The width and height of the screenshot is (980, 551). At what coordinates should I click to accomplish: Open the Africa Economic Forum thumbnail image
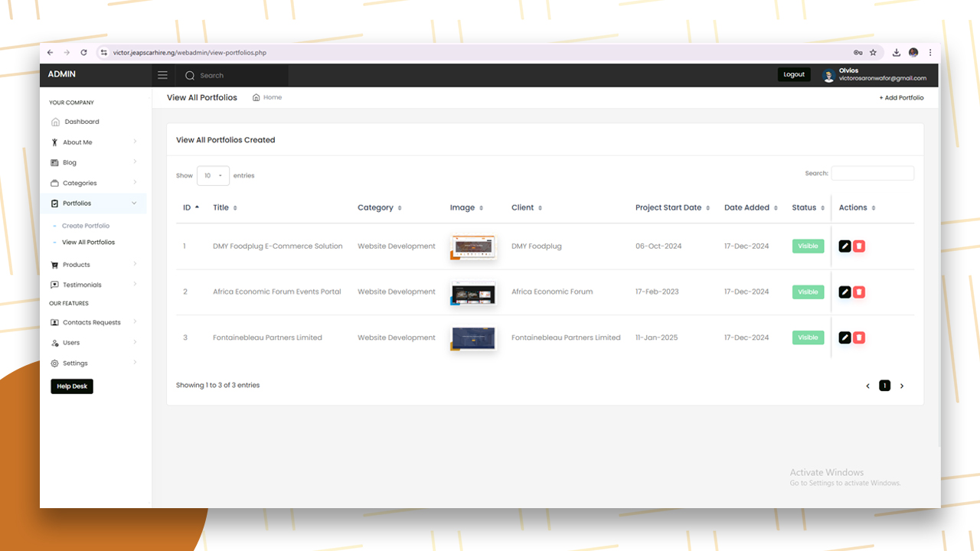[473, 293]
